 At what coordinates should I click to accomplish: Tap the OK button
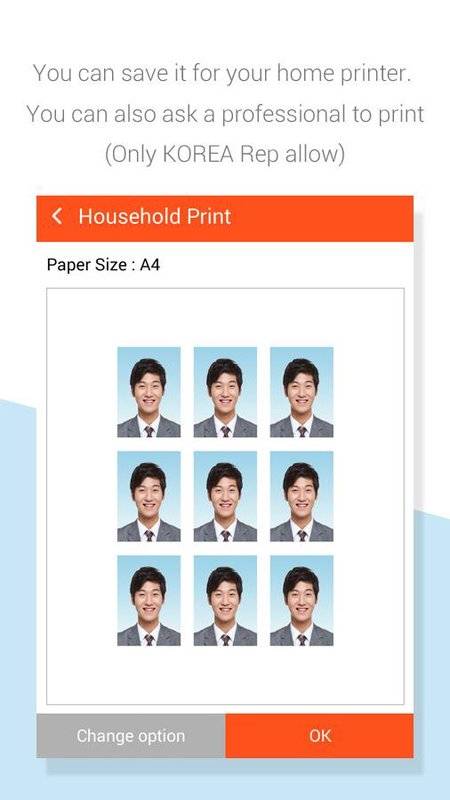(319, 736)
